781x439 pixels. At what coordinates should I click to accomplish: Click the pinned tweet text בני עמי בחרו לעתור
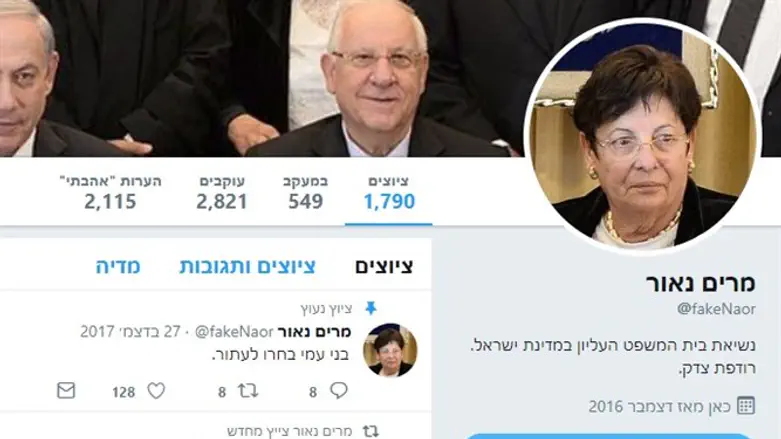[280, 355]
